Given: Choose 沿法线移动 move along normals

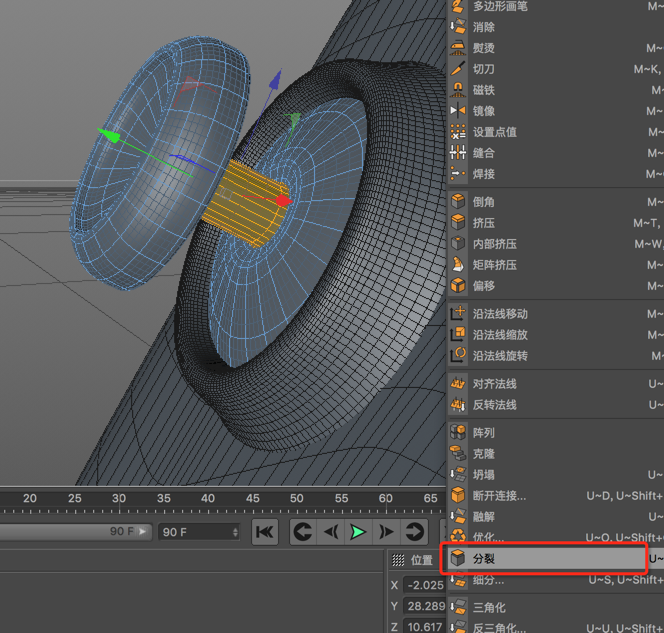Looking at the screenshot, I should coord(556,314).
